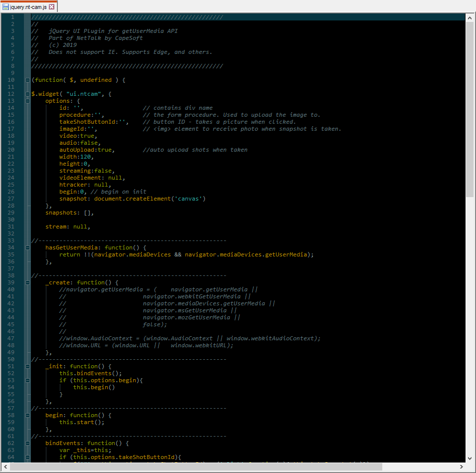The height and width of the screenshot is (473, 476).
Task: Click the vertical scrollbar down arrow
Action: pos(470,458)
